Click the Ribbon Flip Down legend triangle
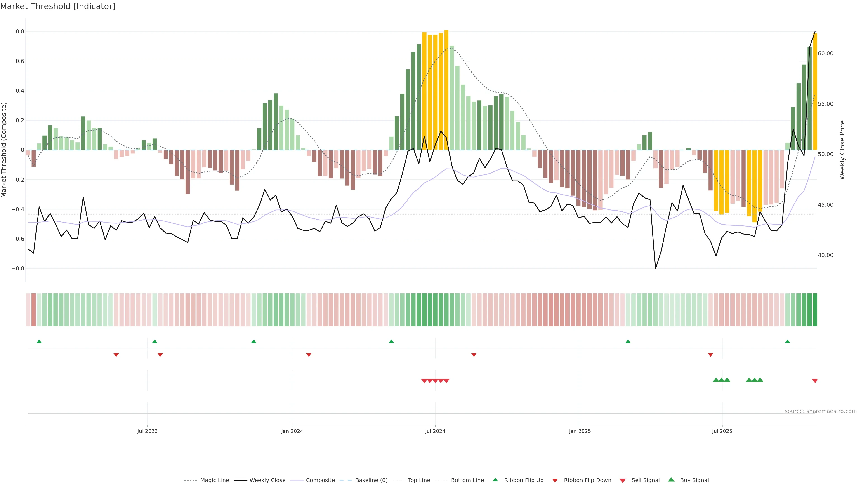Viewport: 868px width, 488px height. [x=555, y=481]
